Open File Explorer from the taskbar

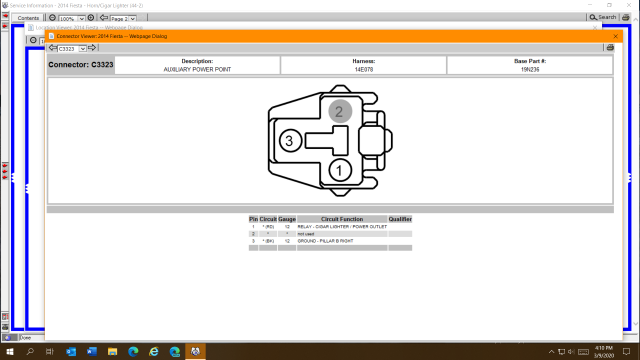click(x=113, y=351)
